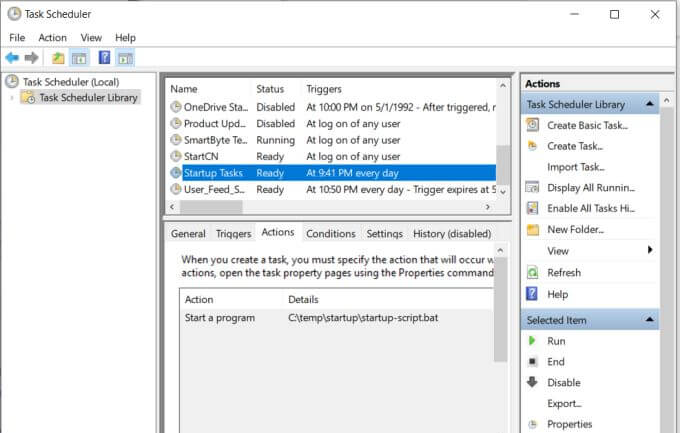
Task: Click the Properties icon under Selected Item
Action: point(533,424)
